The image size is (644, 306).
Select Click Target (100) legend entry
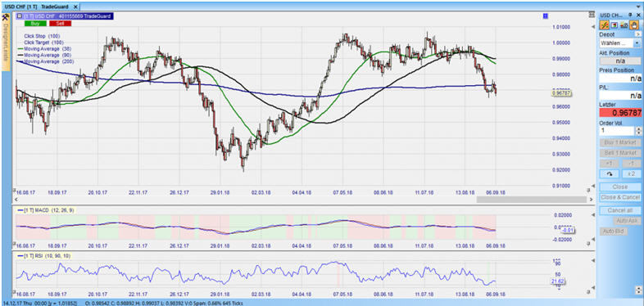pos(43,43)
